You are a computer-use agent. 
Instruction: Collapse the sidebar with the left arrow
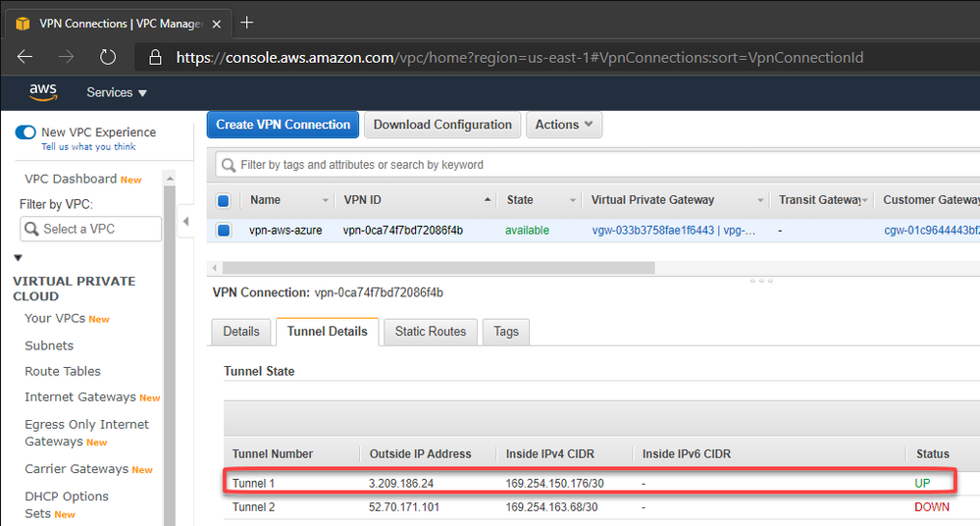(185, 222)
